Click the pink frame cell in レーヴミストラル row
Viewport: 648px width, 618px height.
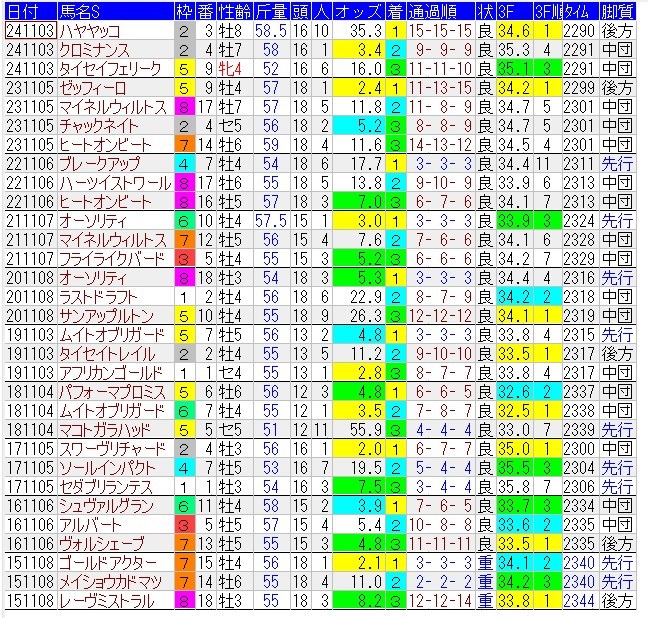click(184, 601)
